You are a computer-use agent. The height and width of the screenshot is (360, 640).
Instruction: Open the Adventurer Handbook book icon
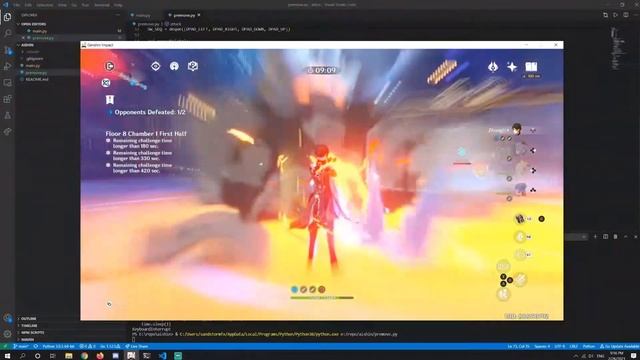(x=531, y=67)
